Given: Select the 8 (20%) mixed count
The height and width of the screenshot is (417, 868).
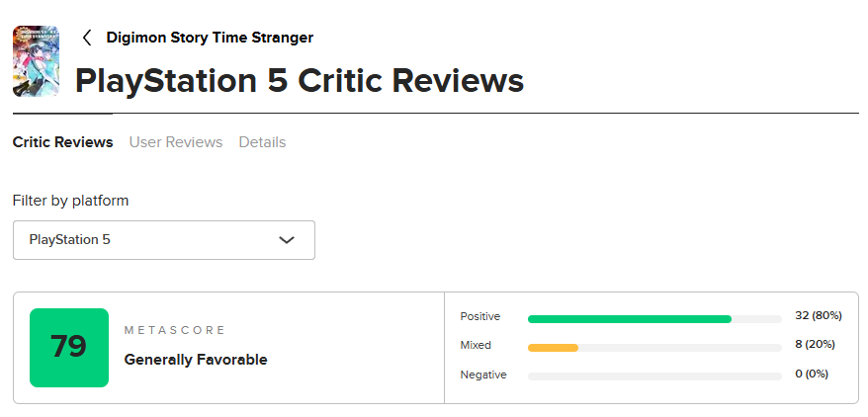Looking at the screenshot, I should coord(815,345).
